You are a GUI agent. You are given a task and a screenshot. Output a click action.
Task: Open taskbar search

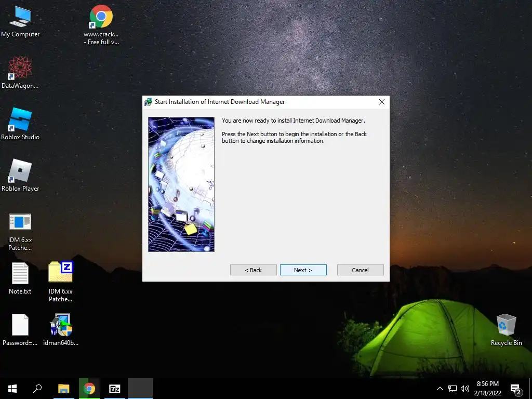point(37,389)
